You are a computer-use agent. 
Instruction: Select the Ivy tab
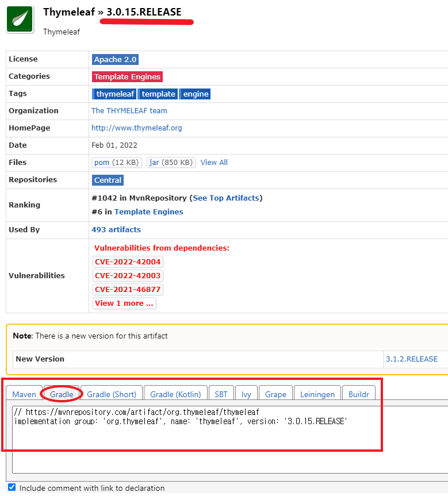tap(246, 394)
